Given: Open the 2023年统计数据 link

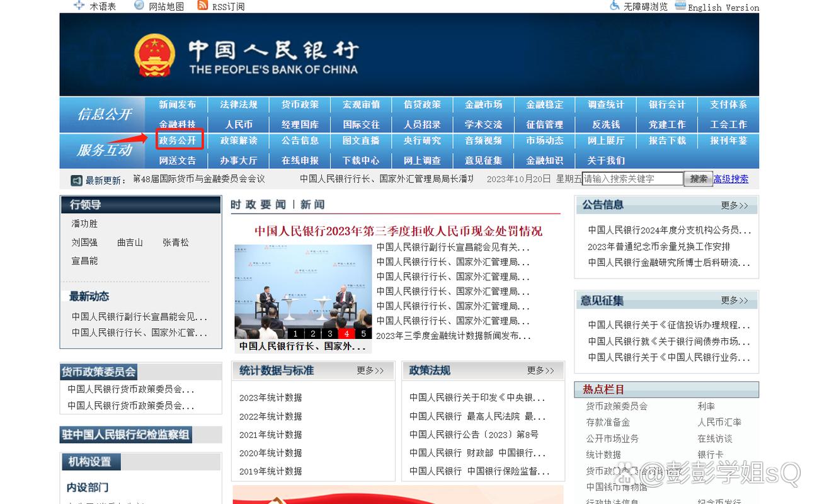Looking at the screenshot, I should click(270, 398).
